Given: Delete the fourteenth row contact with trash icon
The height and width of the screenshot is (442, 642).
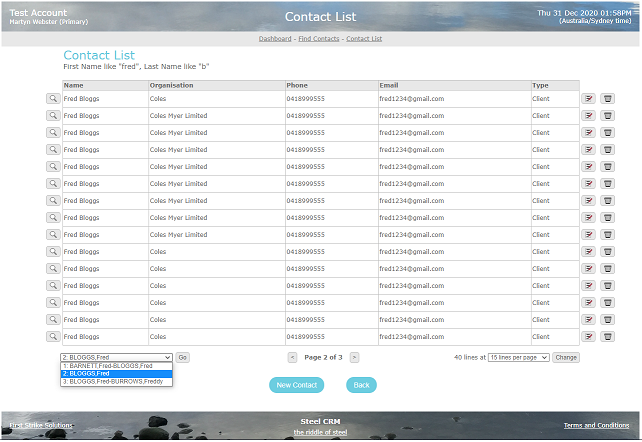Looking at the screenshot, I should pyautogui.click(x=608, y=320).
